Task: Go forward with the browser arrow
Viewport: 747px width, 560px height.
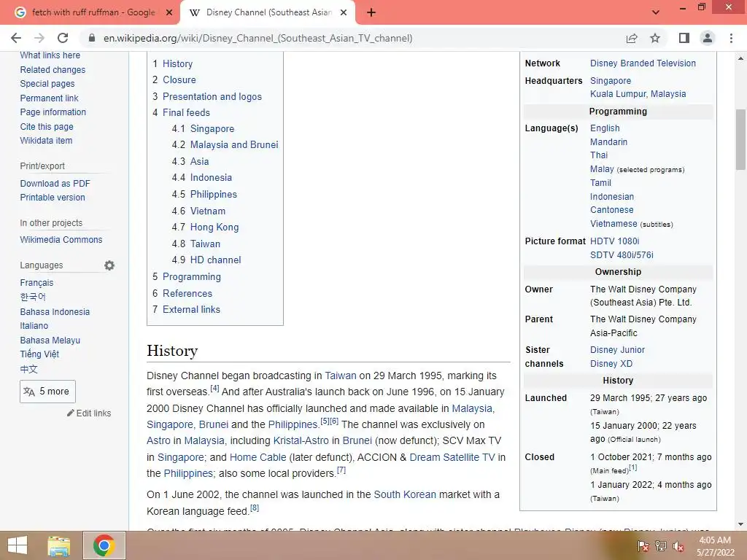Action: pyautogui.click(x=39, y=38)
